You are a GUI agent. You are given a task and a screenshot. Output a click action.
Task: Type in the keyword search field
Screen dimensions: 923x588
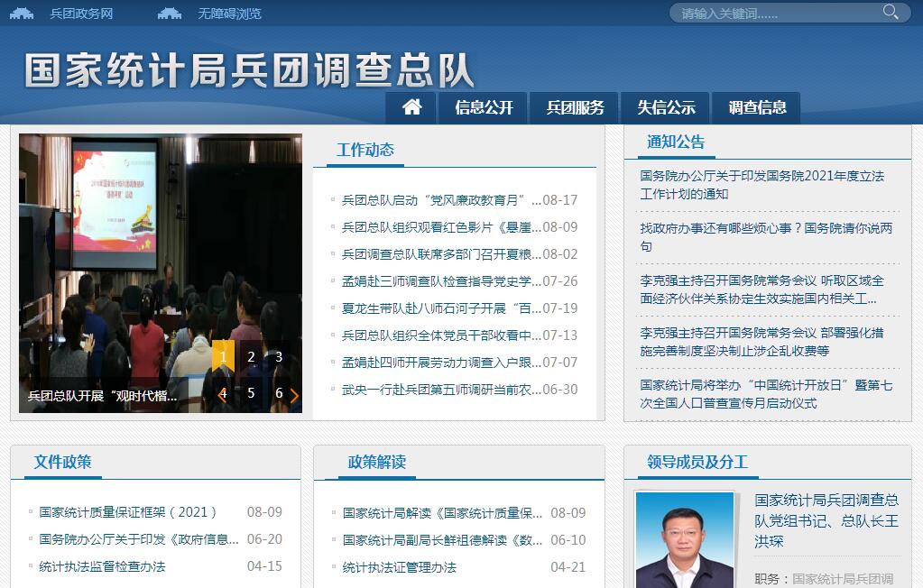point(776,14)
